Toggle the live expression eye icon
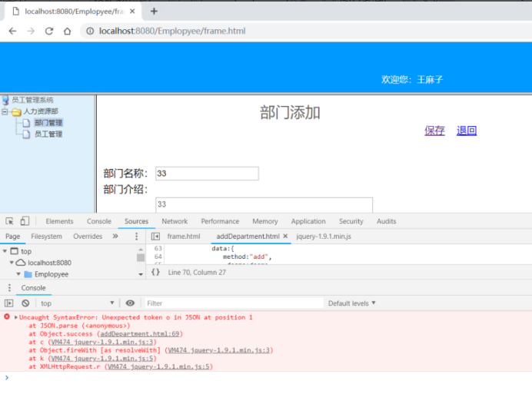Screen dimensions: 532x404 [x=130, y=303]
